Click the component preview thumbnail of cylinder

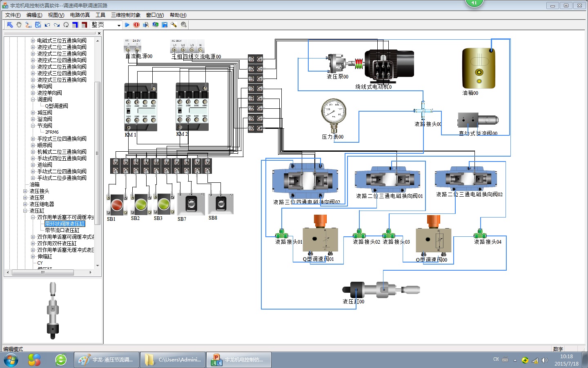pyautogui.click(x=53, y=311)
